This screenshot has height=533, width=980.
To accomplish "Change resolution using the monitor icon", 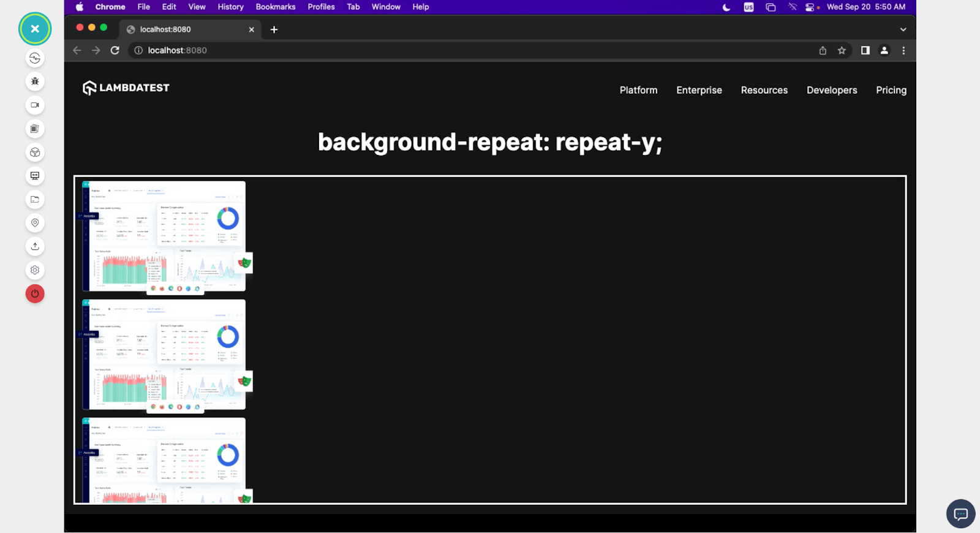I will tap(35, 176).
